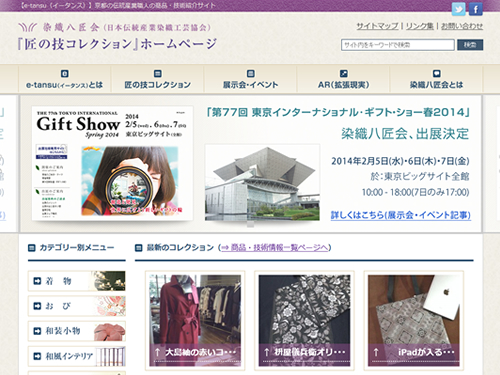
Task: Open the お問い合わせ link
Action: [x=462, y=26]
